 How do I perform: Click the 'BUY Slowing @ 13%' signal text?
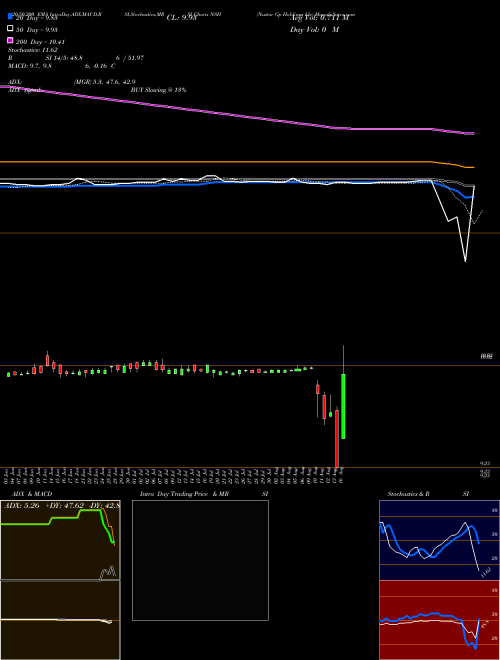coord(158,90)
